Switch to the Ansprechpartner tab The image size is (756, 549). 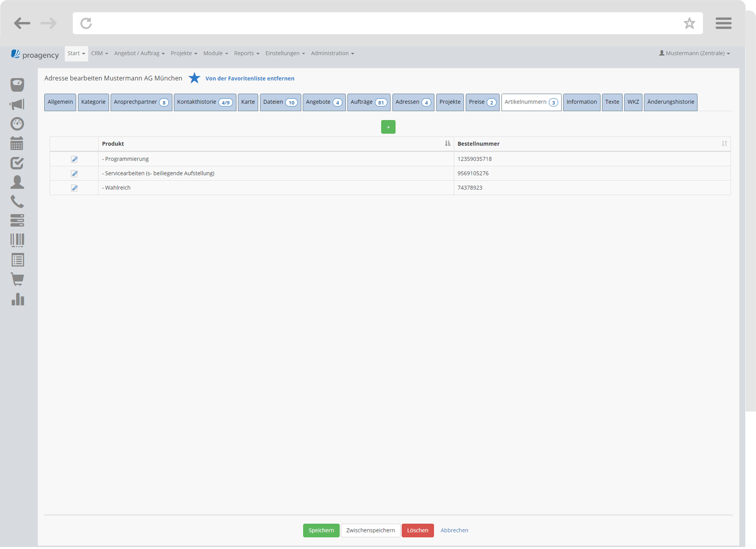click(141, 102)
